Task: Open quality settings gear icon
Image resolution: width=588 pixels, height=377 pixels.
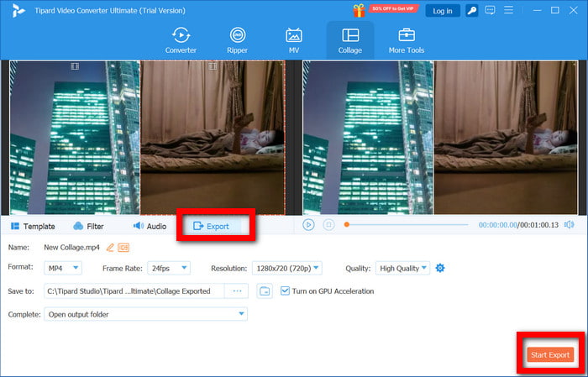Action: point(440,268)
